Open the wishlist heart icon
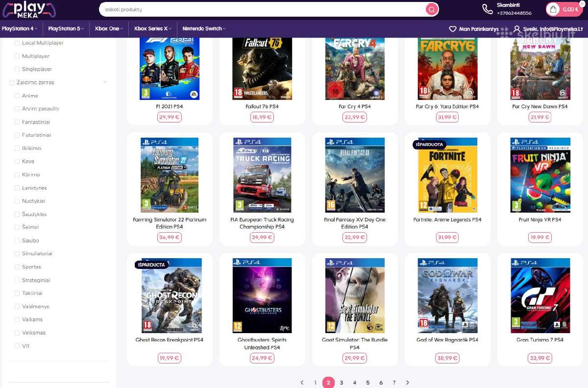 tap(453, 29)
